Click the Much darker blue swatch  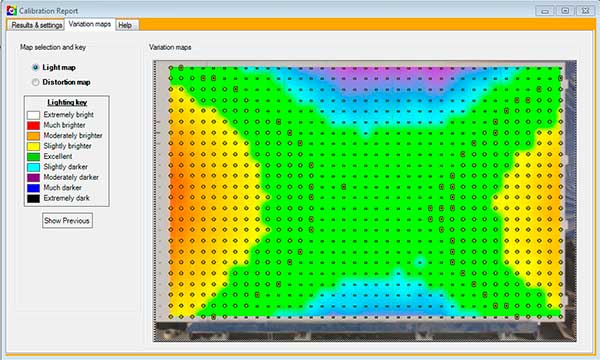point(33,188)
